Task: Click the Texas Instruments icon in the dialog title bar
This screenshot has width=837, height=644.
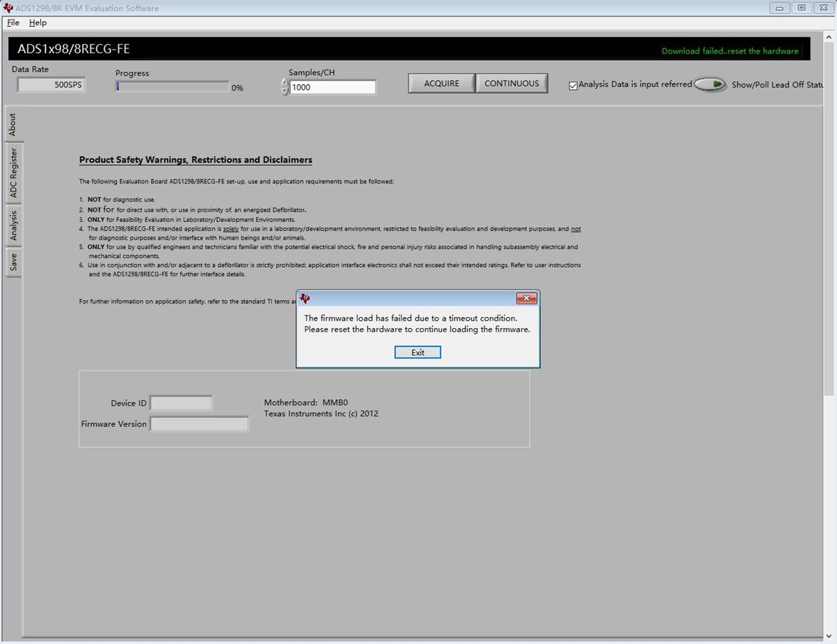Action: 305,298
